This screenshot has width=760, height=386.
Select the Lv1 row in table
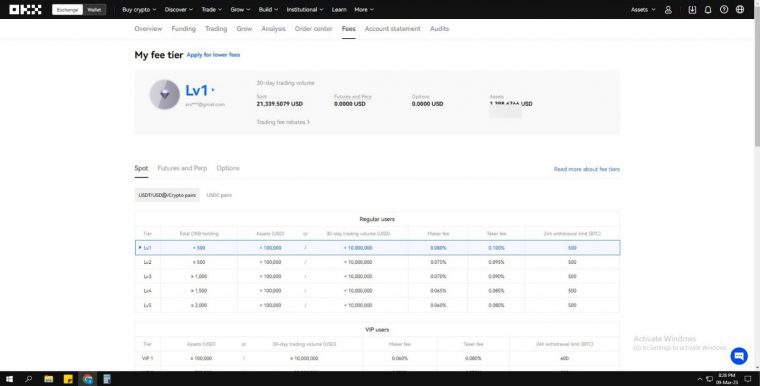377,248
